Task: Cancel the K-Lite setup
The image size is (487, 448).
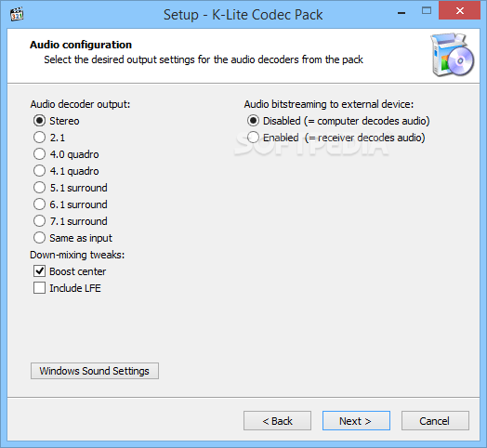Action: pyautogui.click(x=435, y=421)
